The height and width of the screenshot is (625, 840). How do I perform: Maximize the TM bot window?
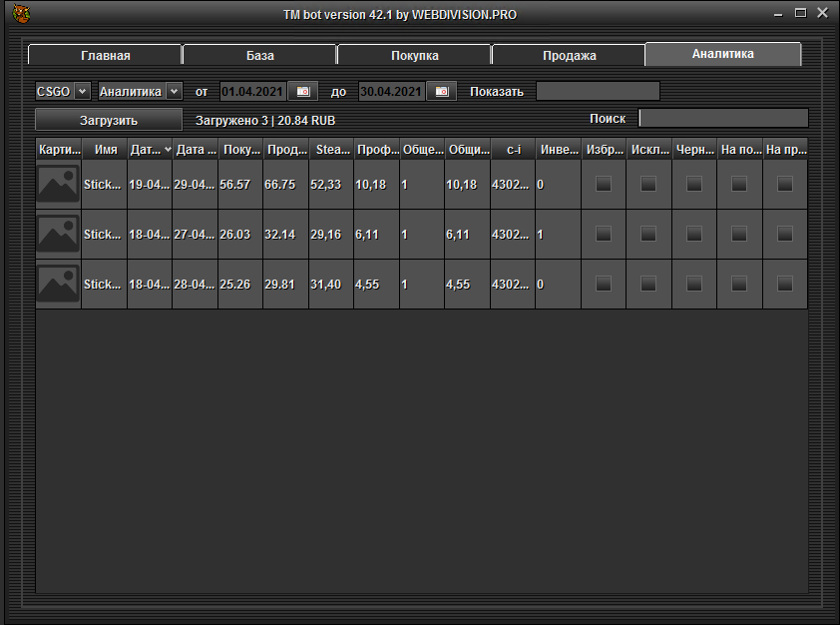click(800, 13)
